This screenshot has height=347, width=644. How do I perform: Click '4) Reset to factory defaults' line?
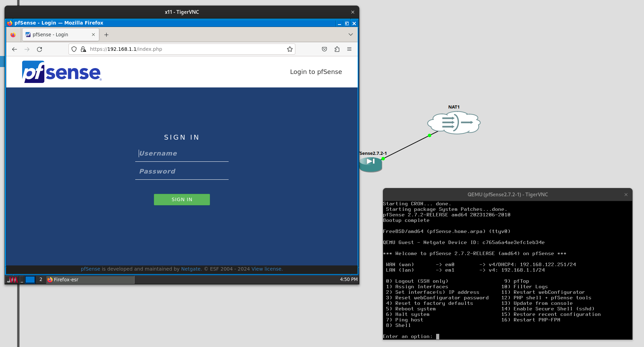point(430,303)
